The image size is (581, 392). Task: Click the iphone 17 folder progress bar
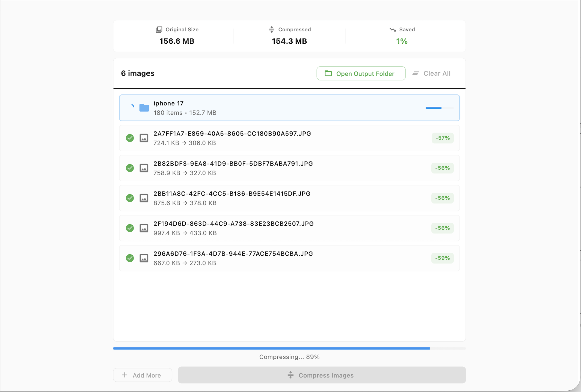(x=439, y=108)
